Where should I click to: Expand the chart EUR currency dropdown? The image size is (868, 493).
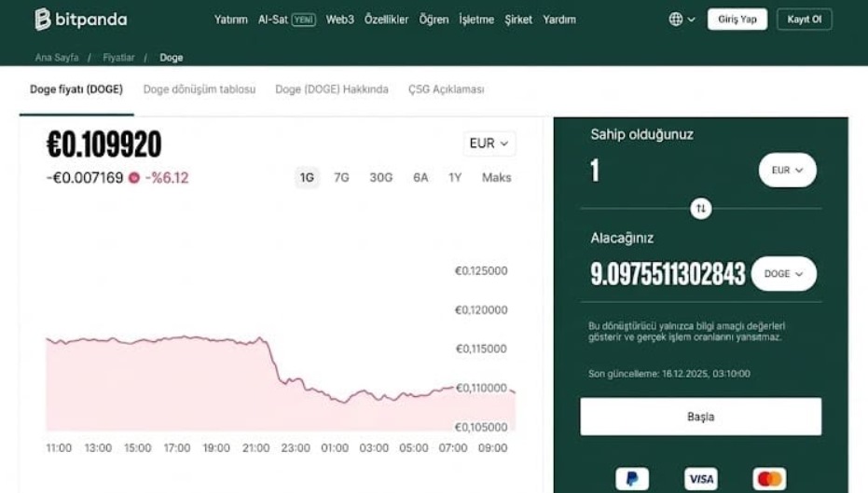click(489, 144)
